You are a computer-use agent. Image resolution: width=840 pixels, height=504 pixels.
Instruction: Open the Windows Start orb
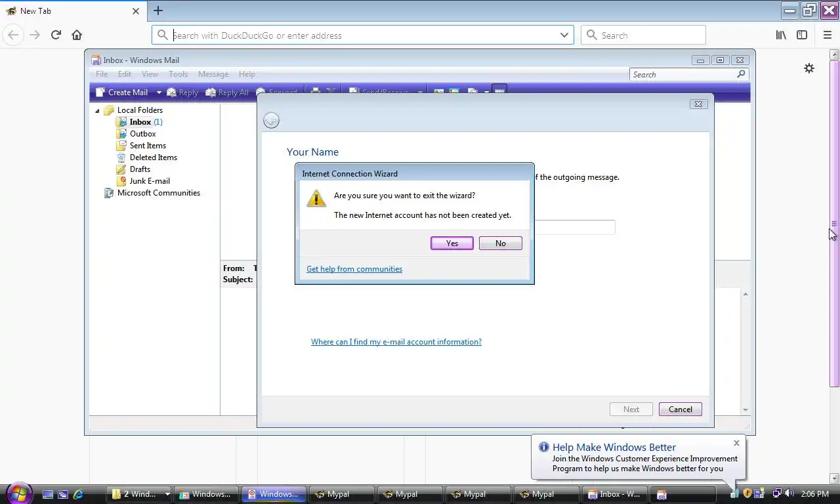[x=18, y=493]
